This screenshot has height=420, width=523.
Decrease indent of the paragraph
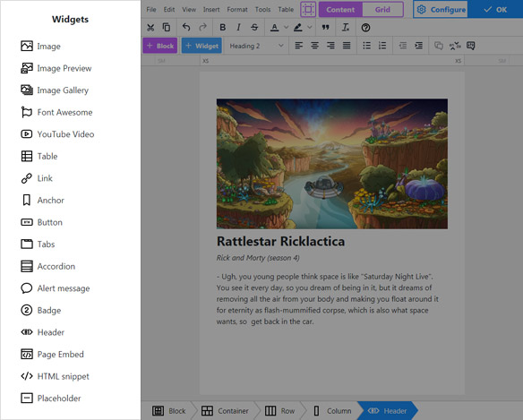click(x=403, y=46)
